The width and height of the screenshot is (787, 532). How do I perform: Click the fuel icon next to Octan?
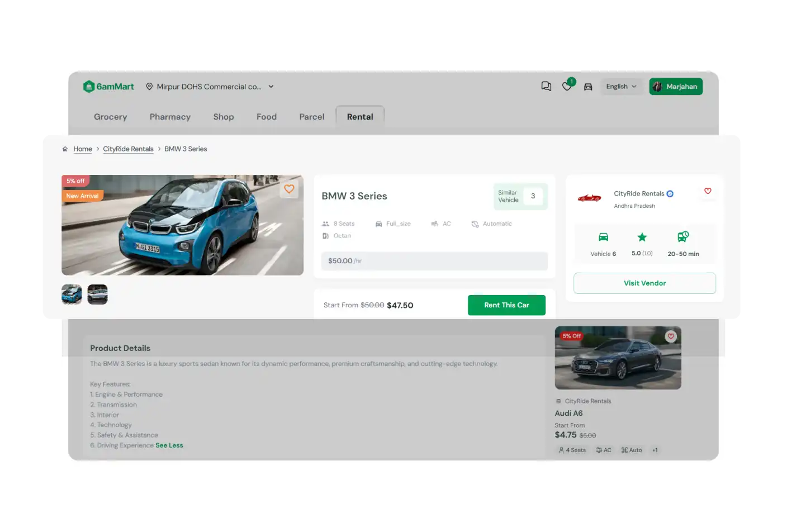click(x=325, y=236)
